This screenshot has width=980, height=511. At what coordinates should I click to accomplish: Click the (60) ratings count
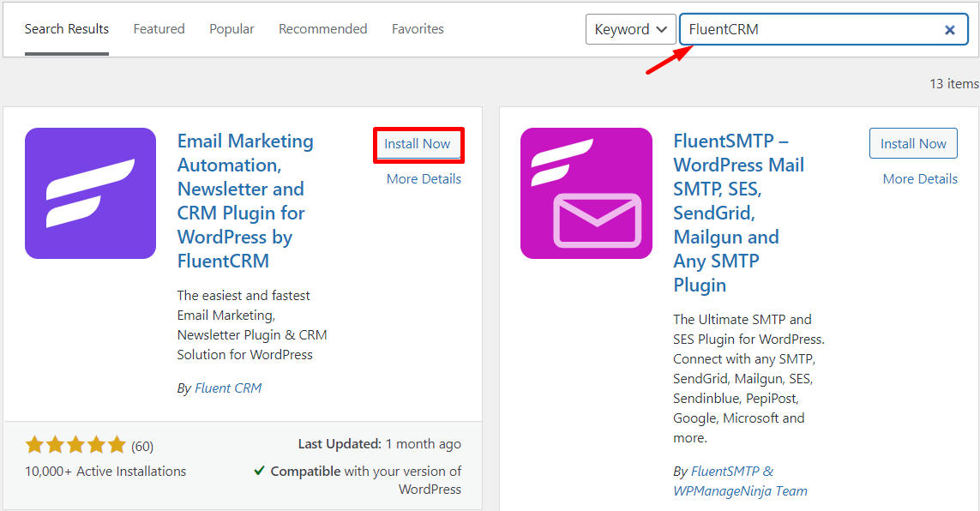(x=142, y=447)
